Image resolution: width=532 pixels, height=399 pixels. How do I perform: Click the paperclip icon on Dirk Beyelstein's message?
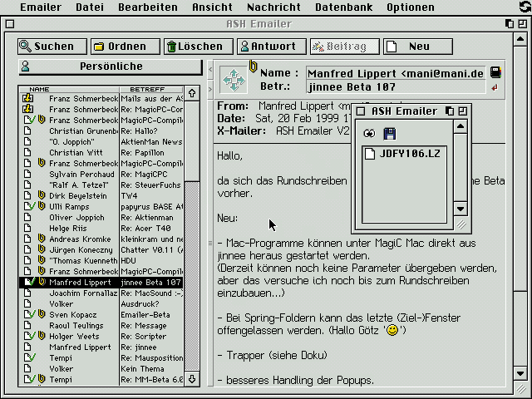pyautogui.click(x=40, y=196)
